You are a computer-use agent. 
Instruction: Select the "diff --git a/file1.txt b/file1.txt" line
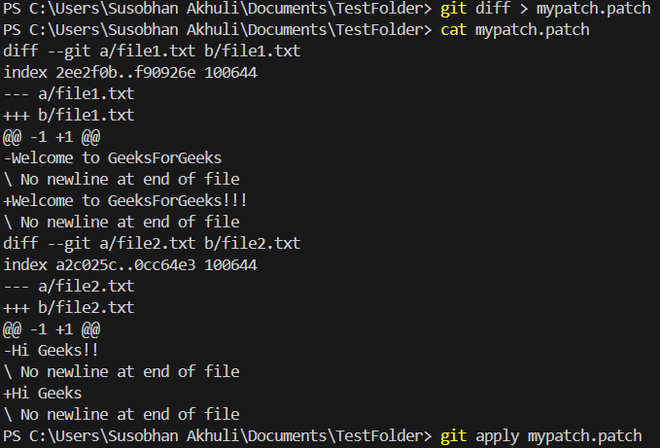pos(151,51)
